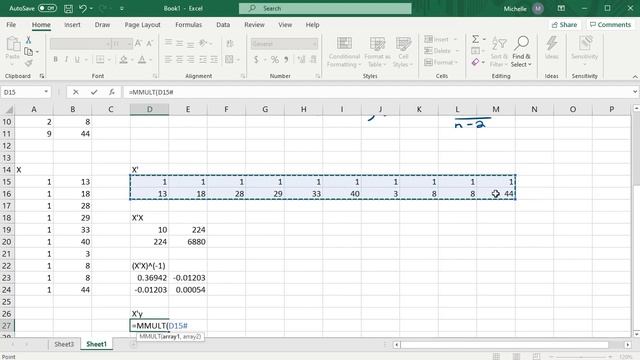Confirm formula with the checkmark

click(94, 92)
